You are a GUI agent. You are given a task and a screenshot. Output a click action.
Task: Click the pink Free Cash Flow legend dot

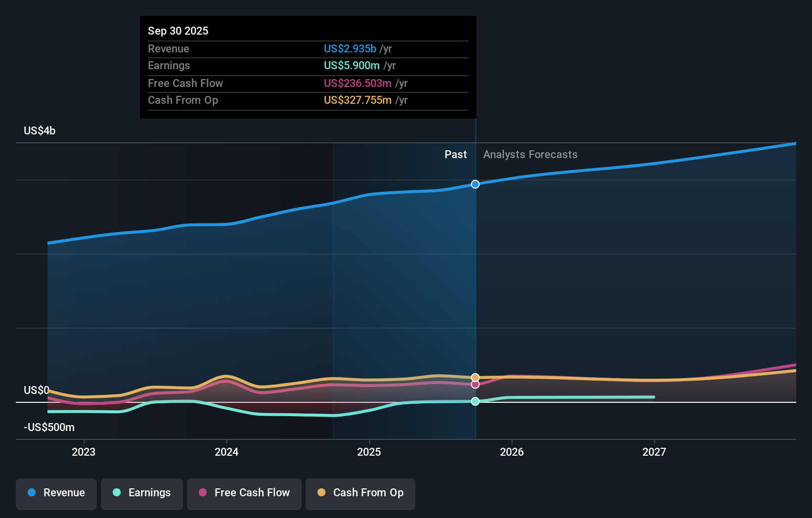pyautogui.click(x=202, y=493)
